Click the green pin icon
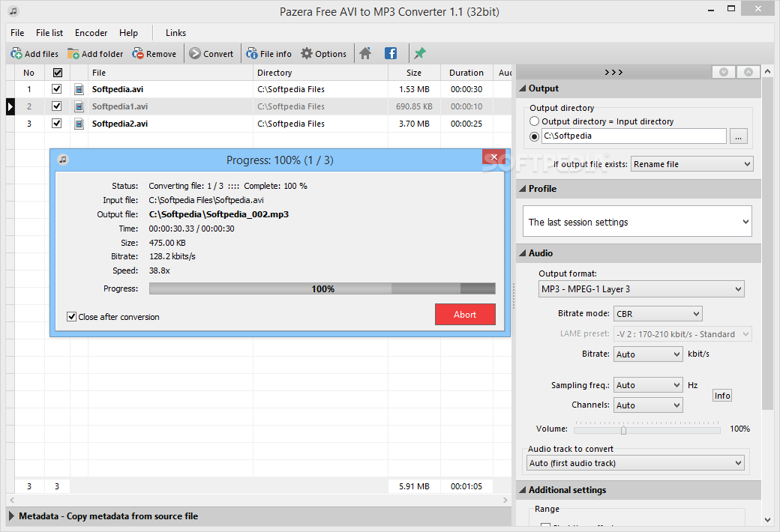 (420, 53)
